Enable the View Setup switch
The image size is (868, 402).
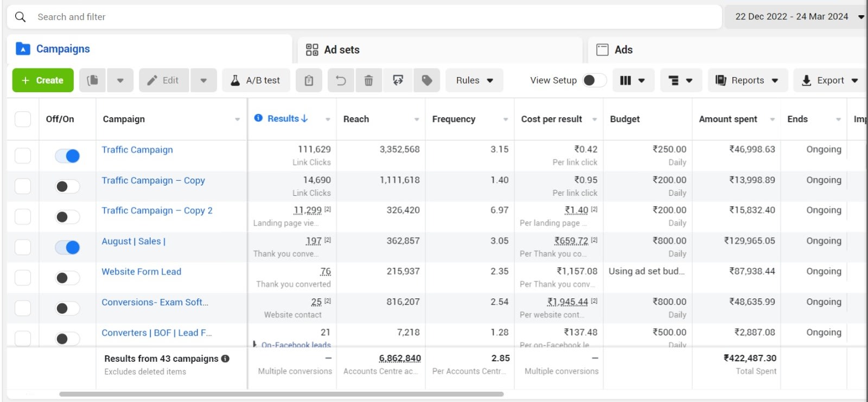point(594,80)
